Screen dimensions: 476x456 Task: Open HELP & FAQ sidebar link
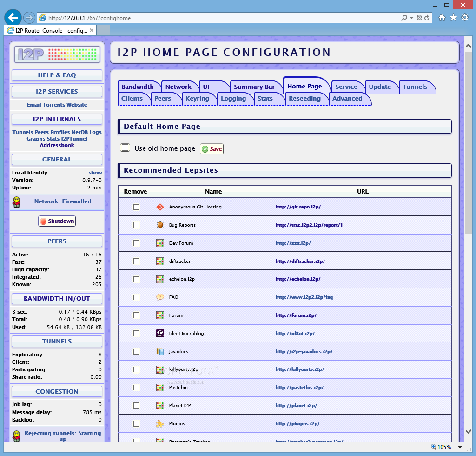57,75
